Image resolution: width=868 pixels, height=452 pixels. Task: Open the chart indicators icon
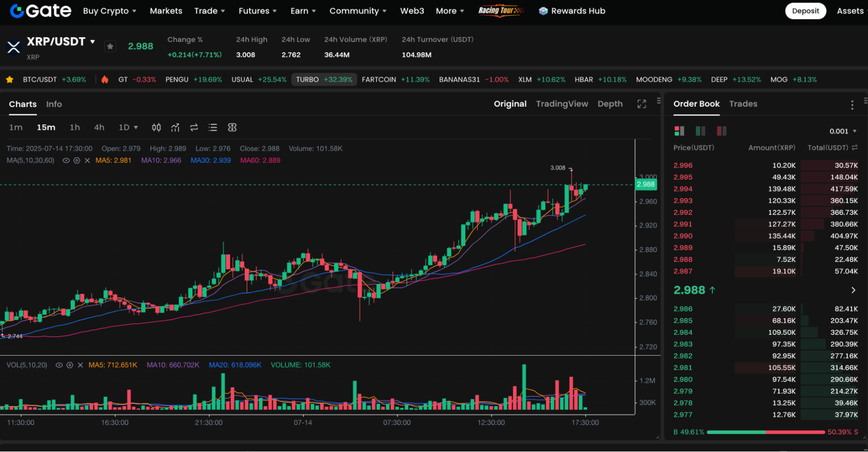pyautogui.click(x=175, y=127)
